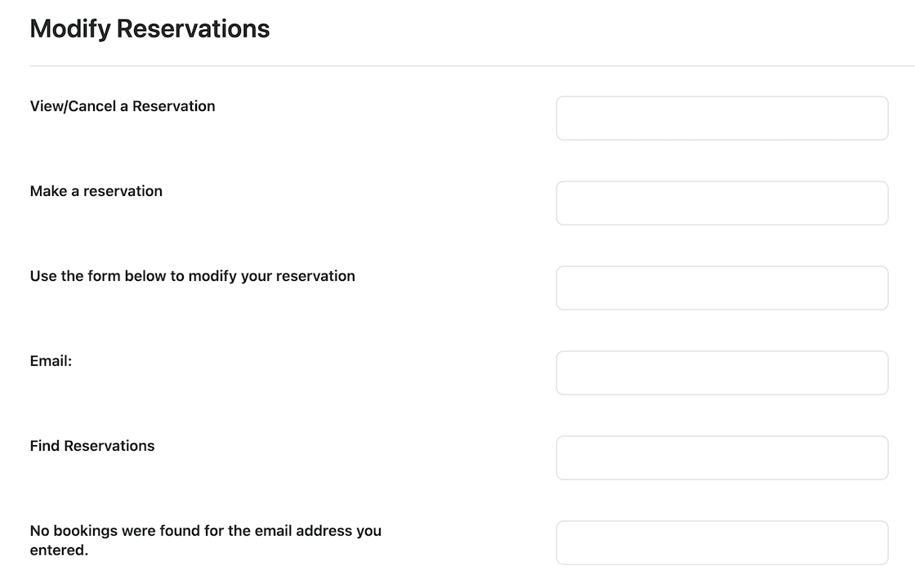
Task: Click the No bookings were found message
Action: coord(205,540)
